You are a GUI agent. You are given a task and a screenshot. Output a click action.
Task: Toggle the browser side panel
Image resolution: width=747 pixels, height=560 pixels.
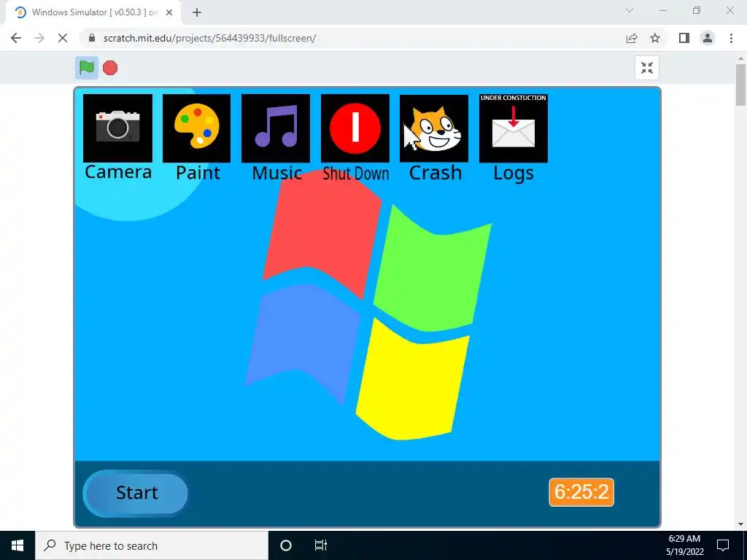pos(684,38)
